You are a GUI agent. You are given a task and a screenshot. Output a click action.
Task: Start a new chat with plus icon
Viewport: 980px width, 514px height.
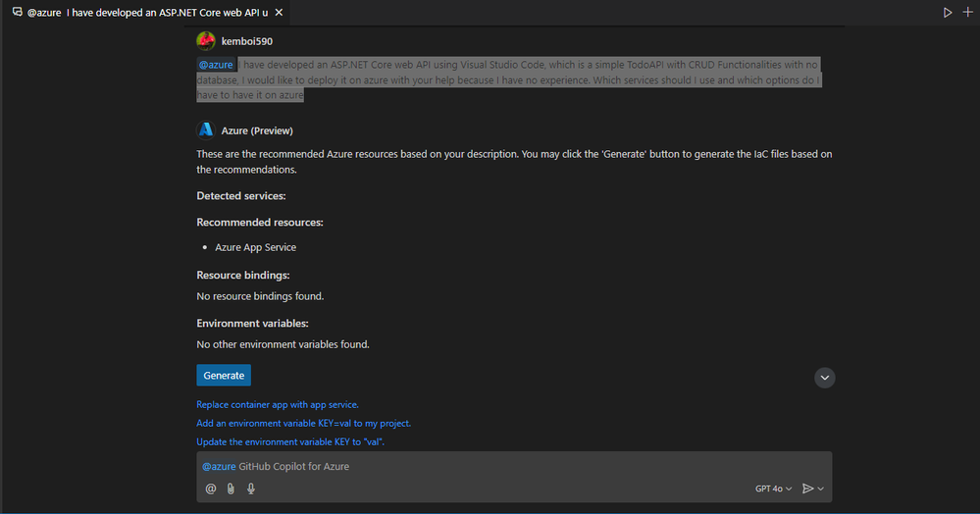pyautogui.click(x=967, y=12)
